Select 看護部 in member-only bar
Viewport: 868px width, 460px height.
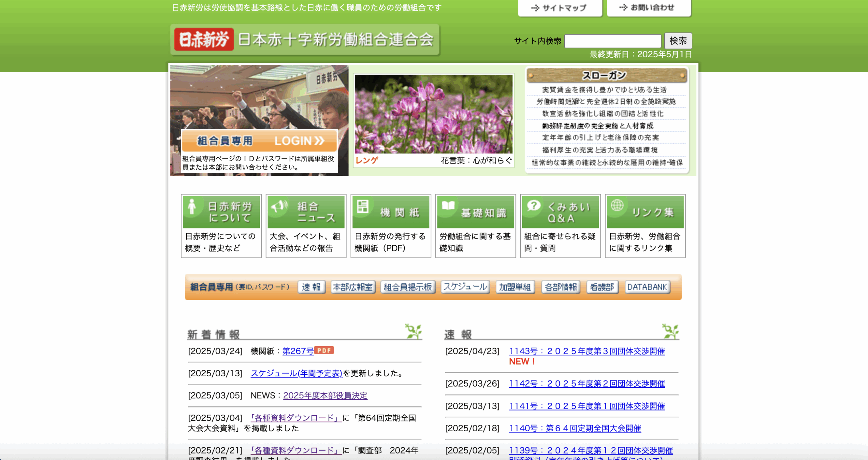[x=602, y=287]
